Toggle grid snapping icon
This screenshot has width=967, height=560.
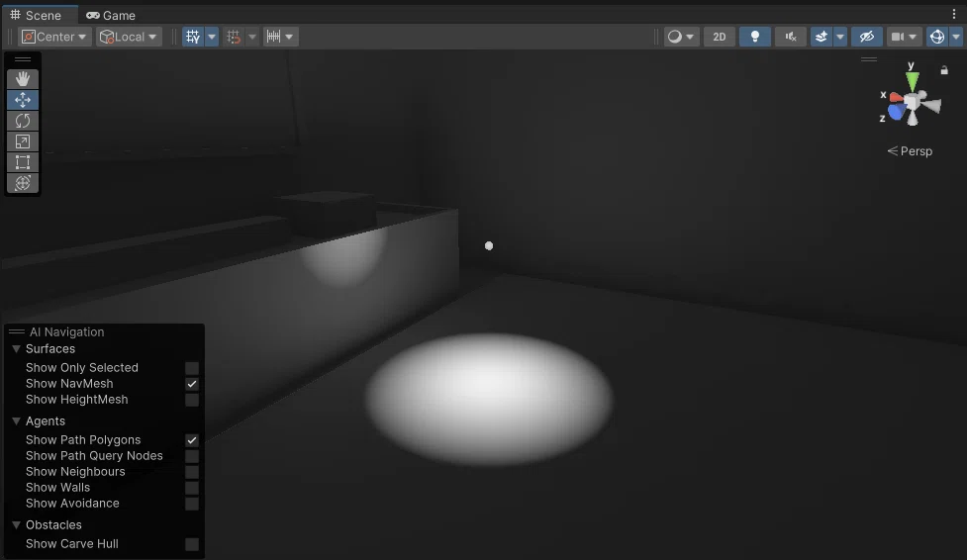click(234, 37)
